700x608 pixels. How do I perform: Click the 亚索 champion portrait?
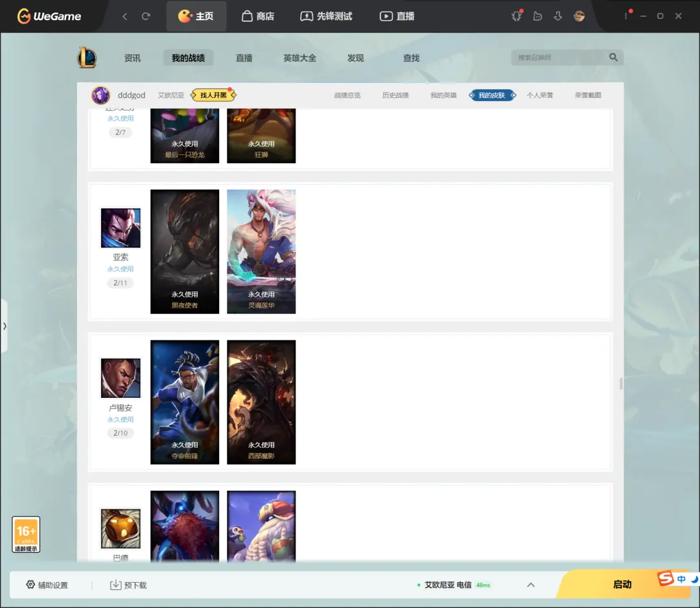pyautogui.click(x=121, y=228)
